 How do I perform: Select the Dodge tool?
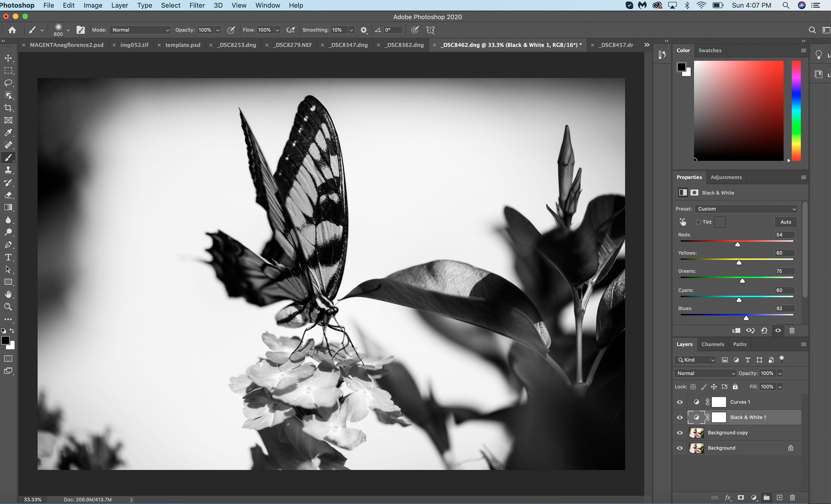[x=8, y=232]
